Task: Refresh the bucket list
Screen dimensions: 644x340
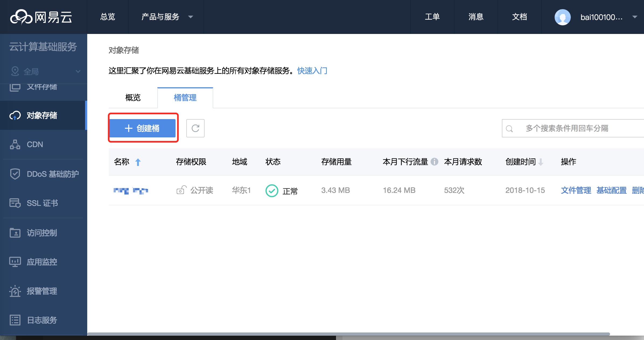Action: click(195, 128)
